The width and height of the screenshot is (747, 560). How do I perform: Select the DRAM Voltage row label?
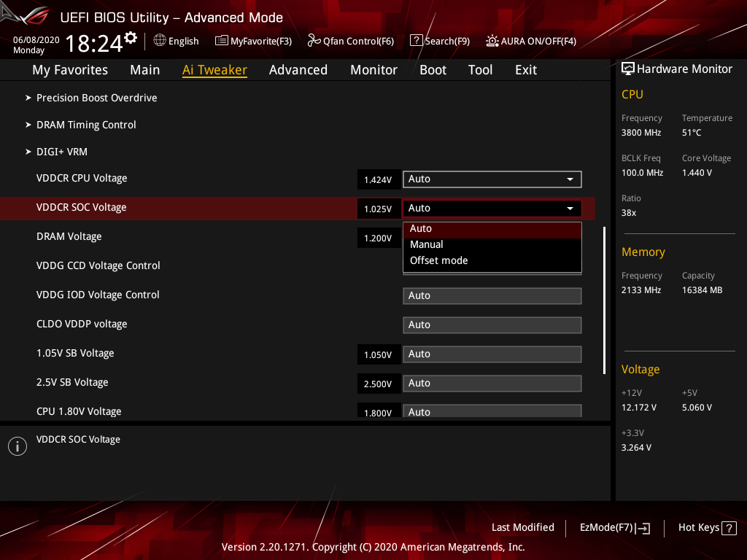point(69,237)
